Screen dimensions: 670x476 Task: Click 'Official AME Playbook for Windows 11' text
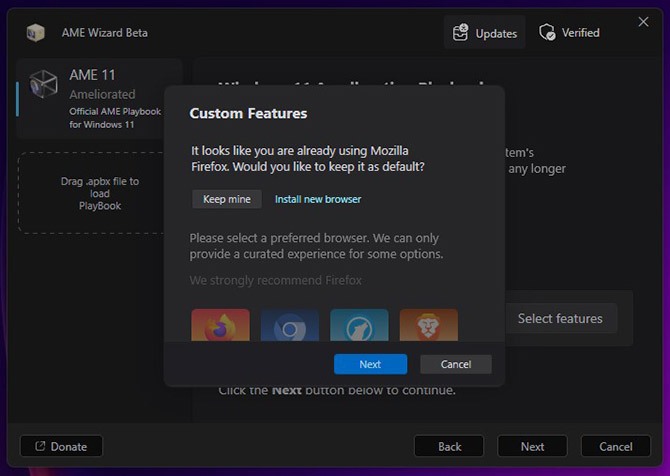115,118
